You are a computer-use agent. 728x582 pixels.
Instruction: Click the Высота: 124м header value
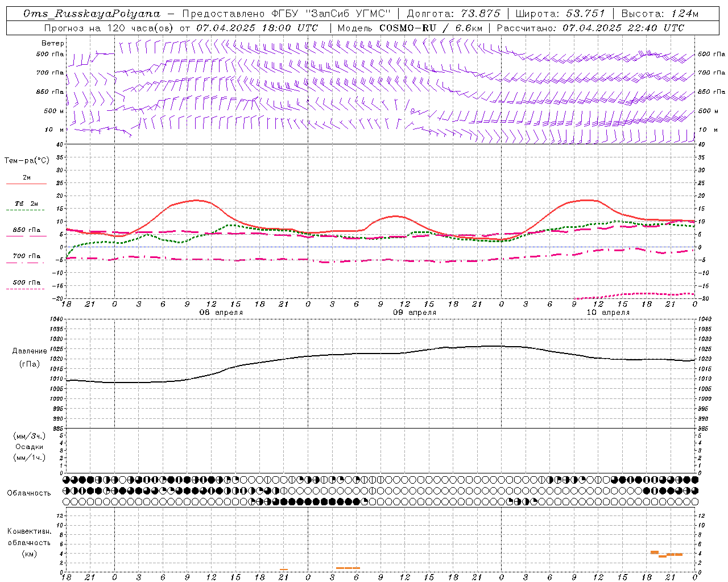click(x=659, y=14)
